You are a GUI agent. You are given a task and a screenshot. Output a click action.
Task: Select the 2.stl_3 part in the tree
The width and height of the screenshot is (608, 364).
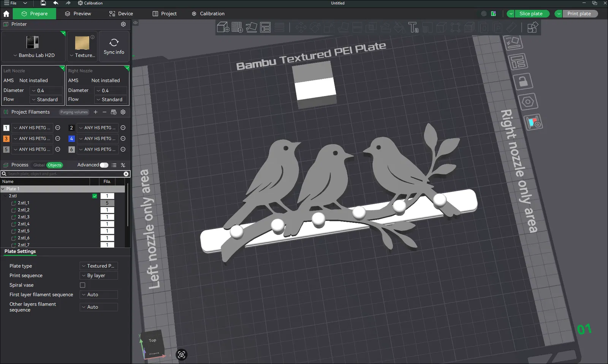pyautogui.click(x=24, y=217)
